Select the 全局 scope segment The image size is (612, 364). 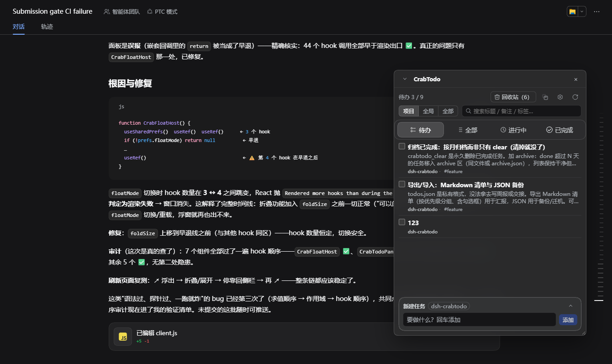428,111
